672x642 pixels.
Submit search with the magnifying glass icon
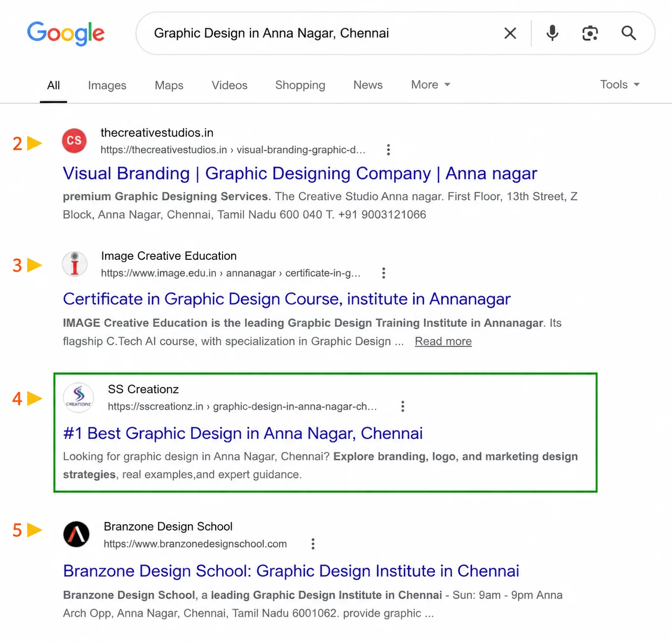point(629,34)
